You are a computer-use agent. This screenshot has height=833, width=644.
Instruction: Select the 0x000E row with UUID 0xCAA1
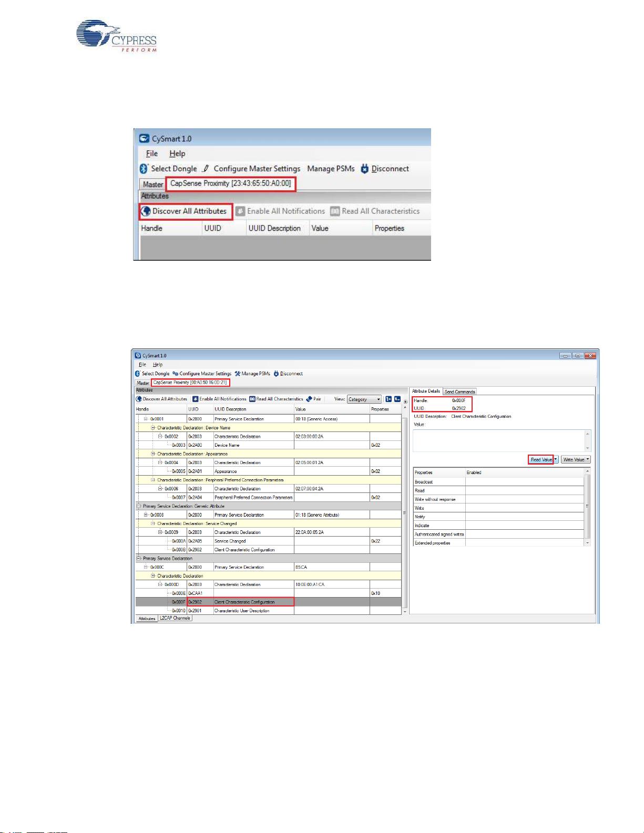[268, 593]
